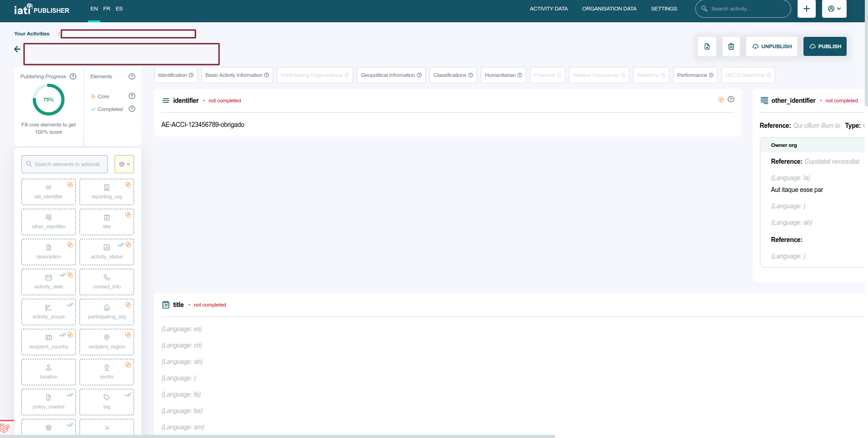This screenshot has width=868, height=438.
Task: Open the title element tile
Action: 107,222
